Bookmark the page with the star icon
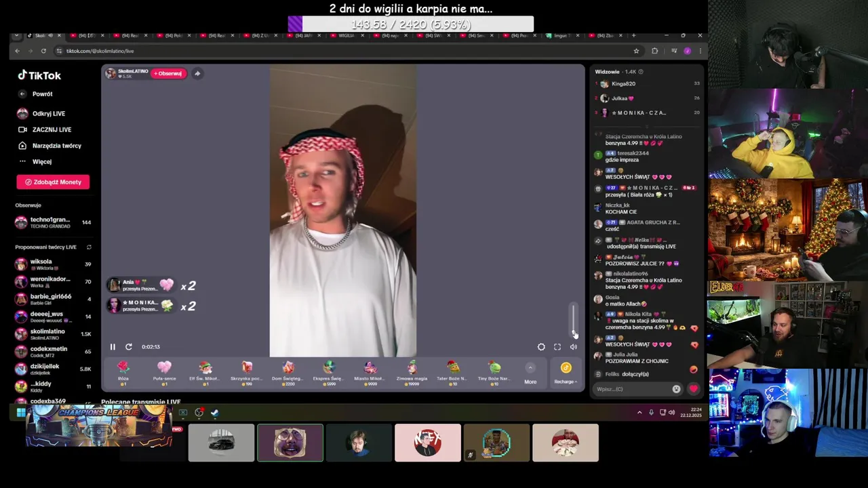Image resolution: width=868 pixels, height=488 pixels. coord(636,51)
